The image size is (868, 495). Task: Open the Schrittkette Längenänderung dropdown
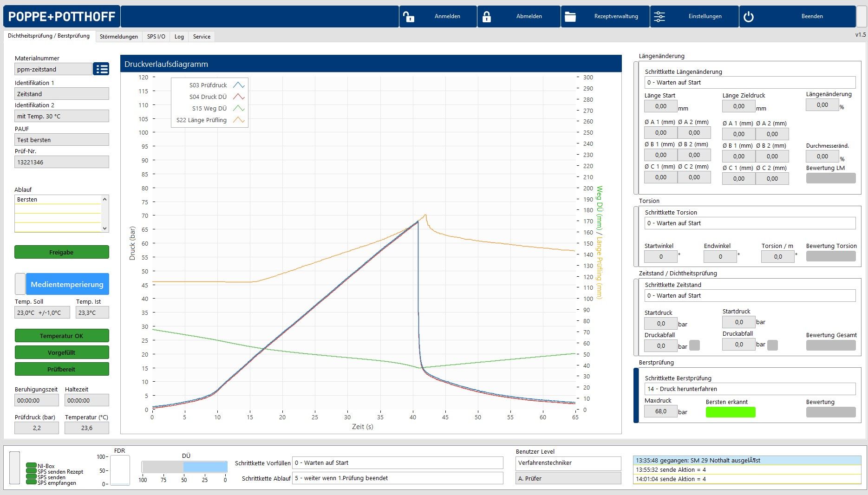(750, 82)
